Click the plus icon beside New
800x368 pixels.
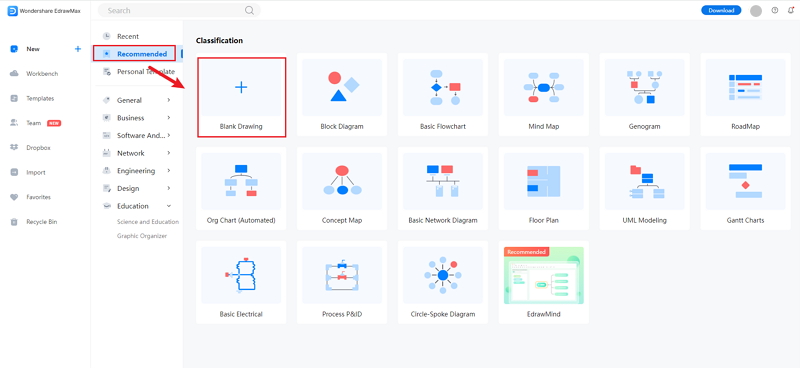[x=78, y=49]
